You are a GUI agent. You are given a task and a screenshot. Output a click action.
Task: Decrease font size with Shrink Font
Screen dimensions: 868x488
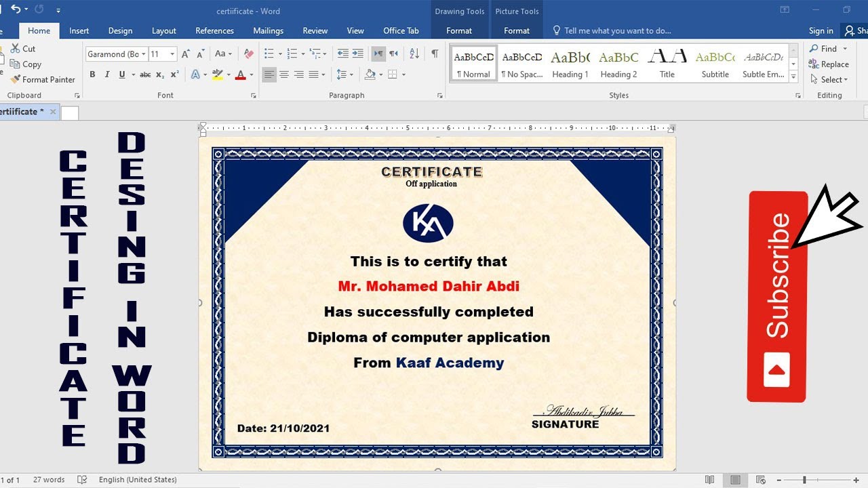coord(201,54)
